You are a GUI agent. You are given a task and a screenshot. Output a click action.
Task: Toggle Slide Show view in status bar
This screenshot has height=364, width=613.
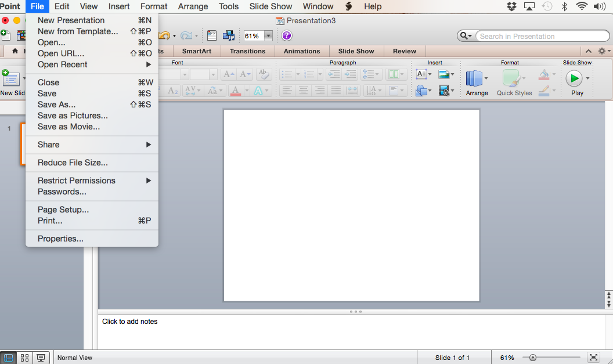pyautogui.click(x=41, y=358)
